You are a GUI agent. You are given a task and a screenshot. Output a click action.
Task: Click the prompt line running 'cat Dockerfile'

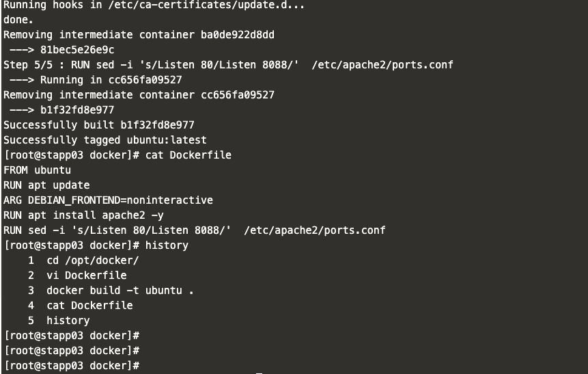point(117,155)
